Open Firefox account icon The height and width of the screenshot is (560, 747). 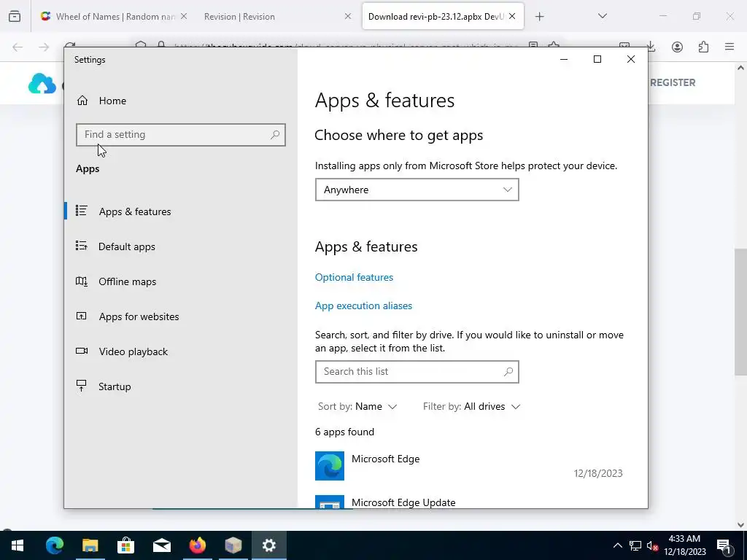click(x=677, y=47)
